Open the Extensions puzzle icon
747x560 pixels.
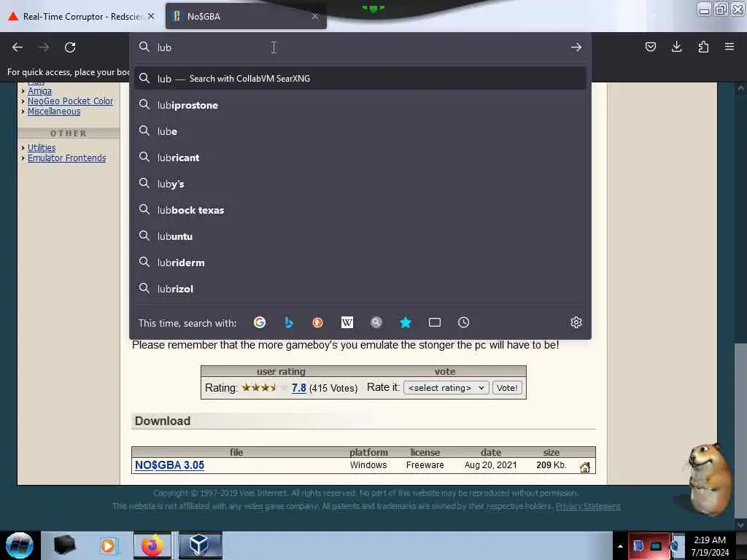703,47
